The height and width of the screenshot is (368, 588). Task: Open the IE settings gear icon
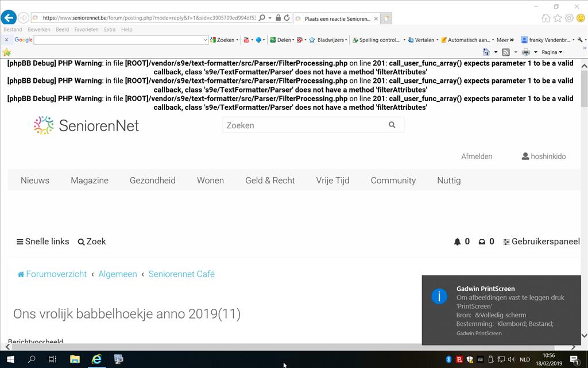point(568,18)
